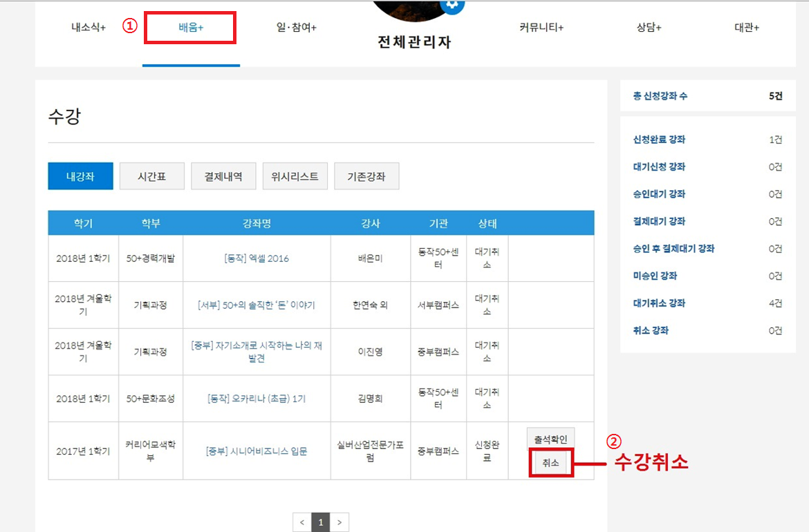Open the [동작] 엑셀 2016 course link
This screenshot has height=532, width=809.
click(257, 258)
